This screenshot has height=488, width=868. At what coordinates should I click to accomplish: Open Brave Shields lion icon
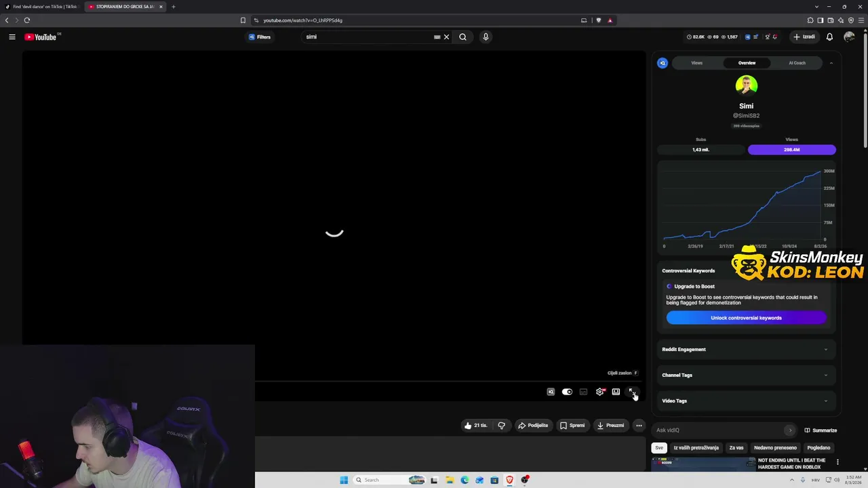click(598, 20)
